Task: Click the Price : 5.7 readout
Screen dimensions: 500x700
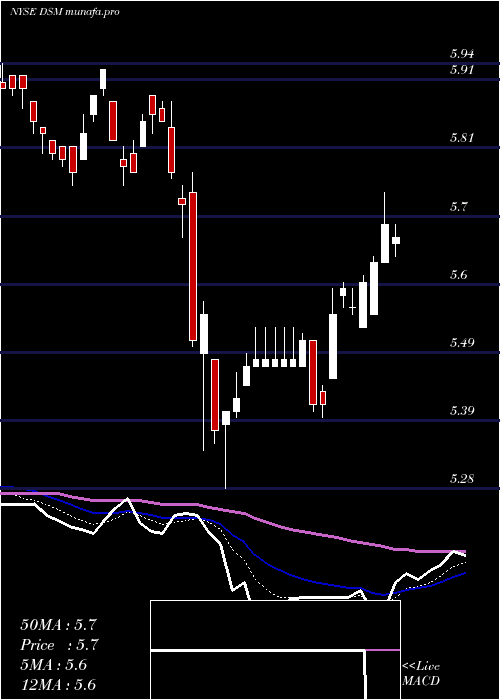Action: click(59, 645)
